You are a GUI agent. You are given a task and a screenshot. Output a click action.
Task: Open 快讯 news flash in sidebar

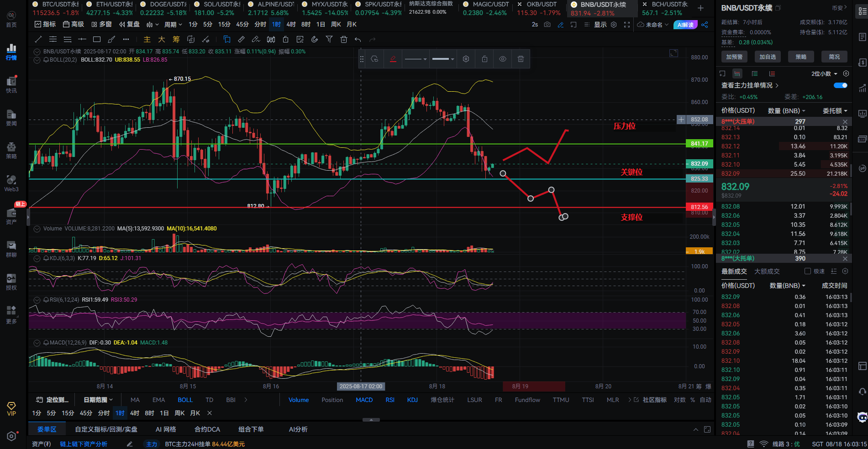click(11, 85)
